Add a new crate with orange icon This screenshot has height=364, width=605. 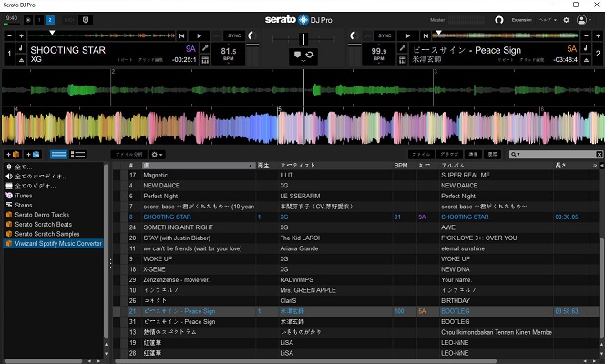point(13,155)
